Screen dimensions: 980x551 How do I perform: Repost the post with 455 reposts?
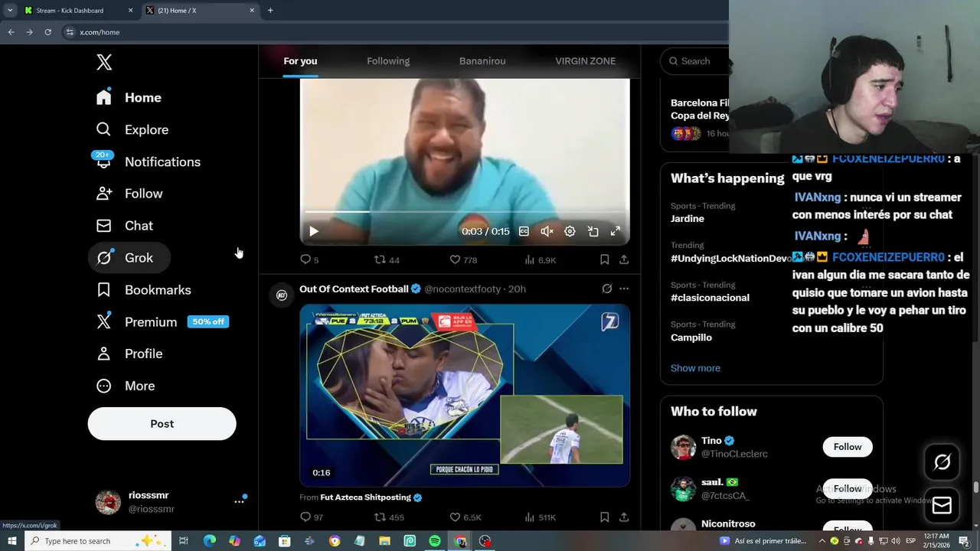pyautogui.click(x=389, y=517)
